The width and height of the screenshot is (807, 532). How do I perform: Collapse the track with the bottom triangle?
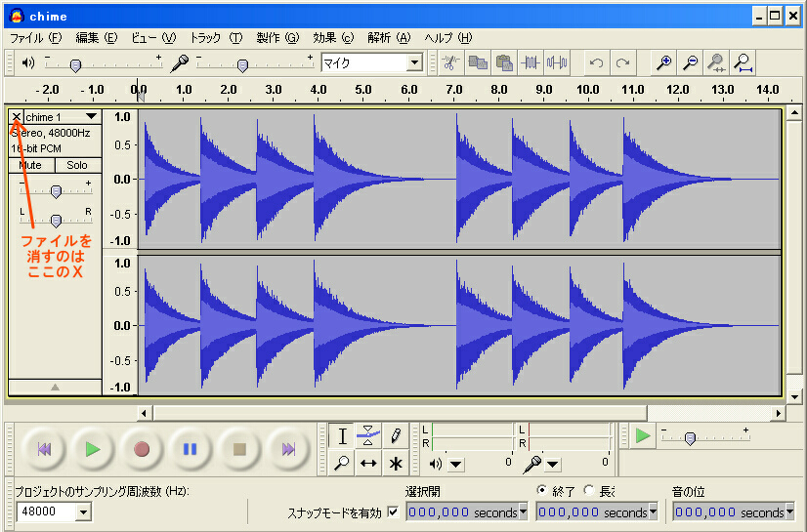click(55, 388)
